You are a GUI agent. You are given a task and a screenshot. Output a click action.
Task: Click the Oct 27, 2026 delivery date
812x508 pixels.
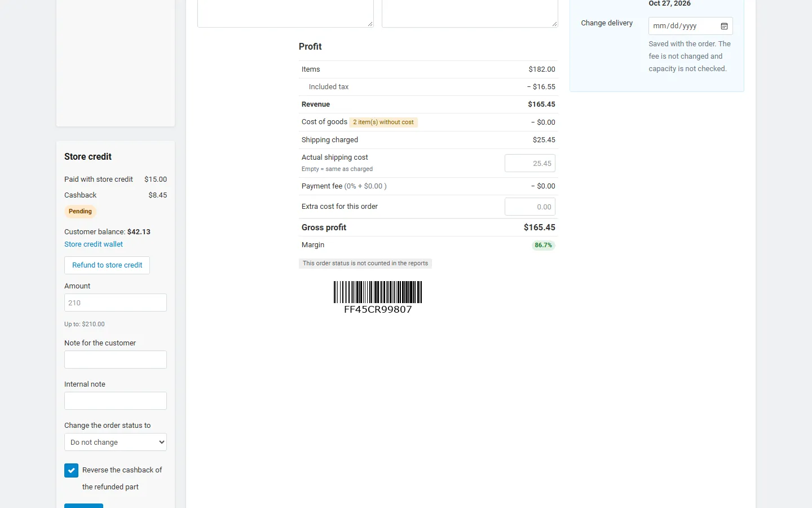[x=669, y=3]
